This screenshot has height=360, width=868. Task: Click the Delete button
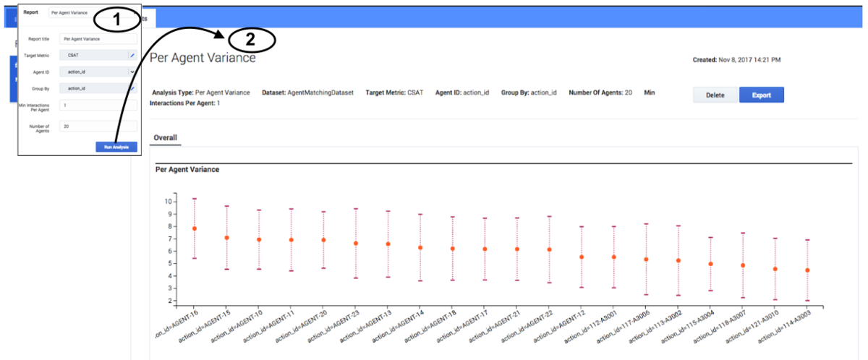click(x=715, y=95)
